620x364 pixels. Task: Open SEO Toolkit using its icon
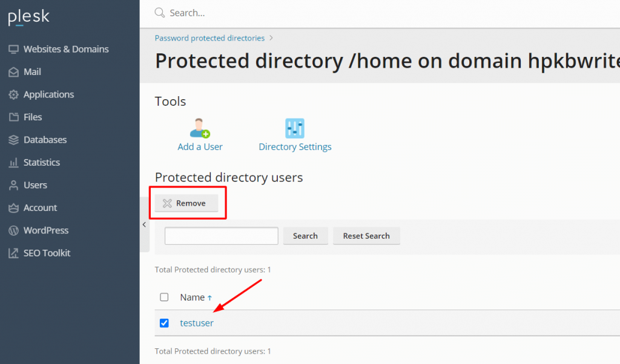(x=13, y=253)
